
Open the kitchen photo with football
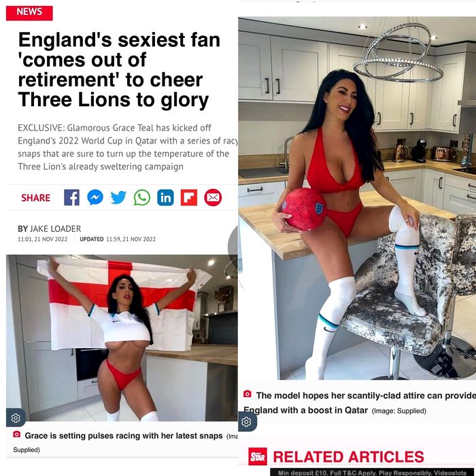click(357, 199)
